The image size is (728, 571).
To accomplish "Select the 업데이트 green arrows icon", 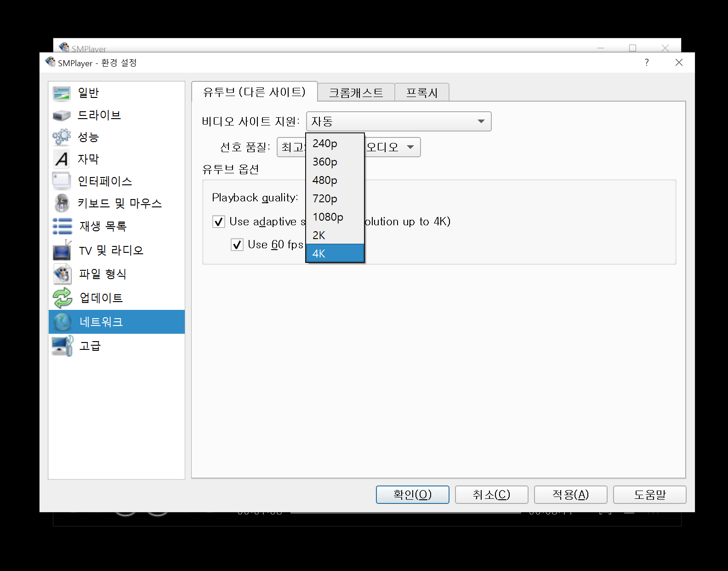I will coord(62,298).
